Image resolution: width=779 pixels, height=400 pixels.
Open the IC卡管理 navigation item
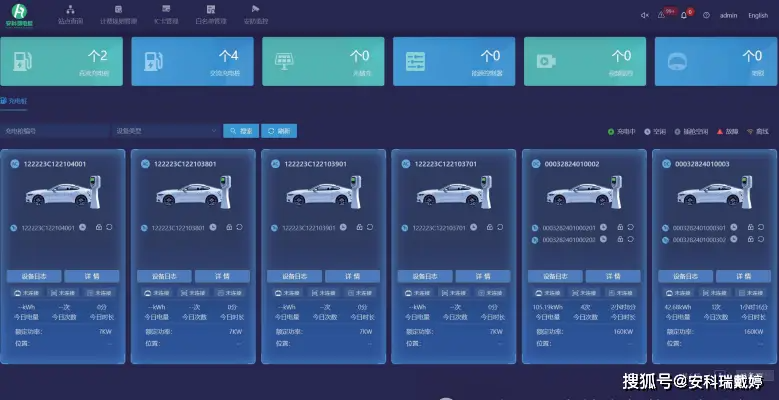(166, 14)
